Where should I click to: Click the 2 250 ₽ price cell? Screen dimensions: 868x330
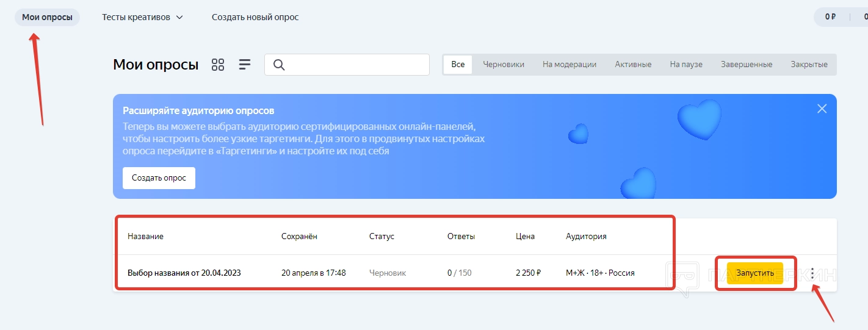click(x=529, y=273)
